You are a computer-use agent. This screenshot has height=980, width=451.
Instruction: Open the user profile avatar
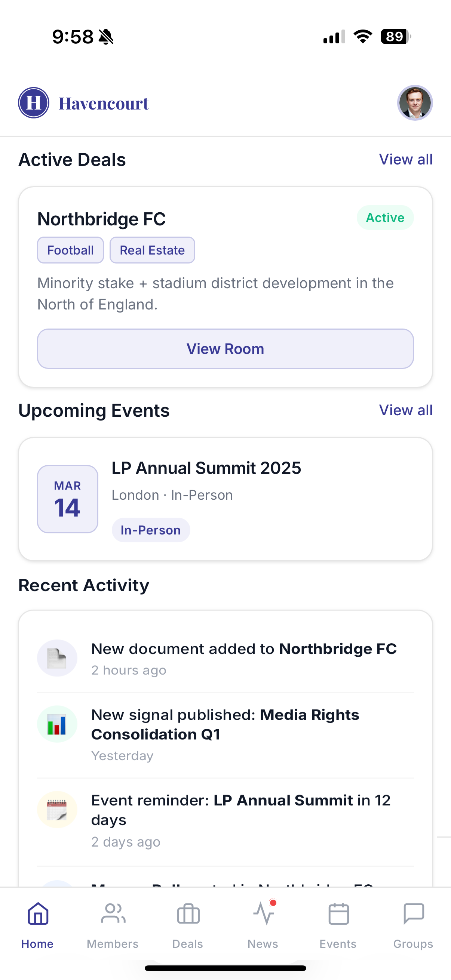click(414, 103)
